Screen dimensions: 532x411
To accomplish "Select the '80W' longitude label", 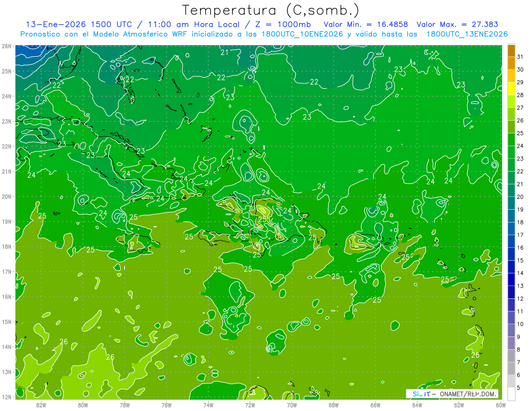I will [x=83, y=405].
